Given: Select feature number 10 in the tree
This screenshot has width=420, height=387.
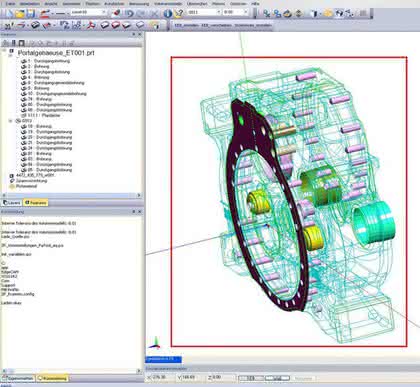Looking at the screenshot, I should click(57, 94).
